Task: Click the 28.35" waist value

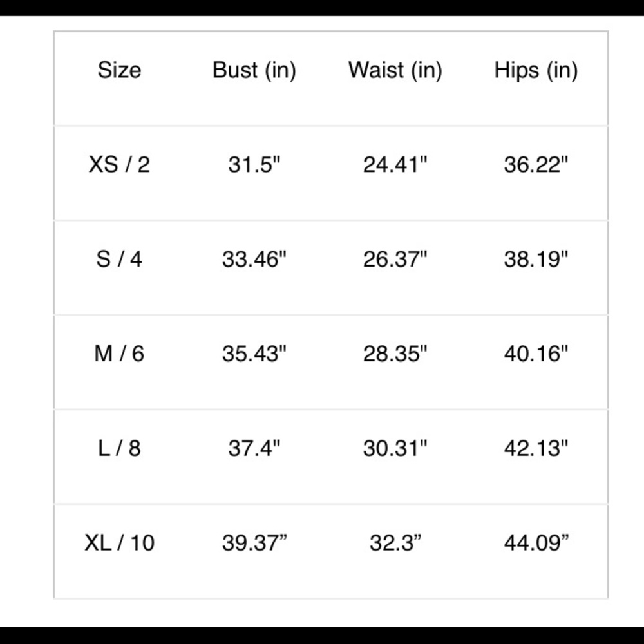Action: click(395, 354)
